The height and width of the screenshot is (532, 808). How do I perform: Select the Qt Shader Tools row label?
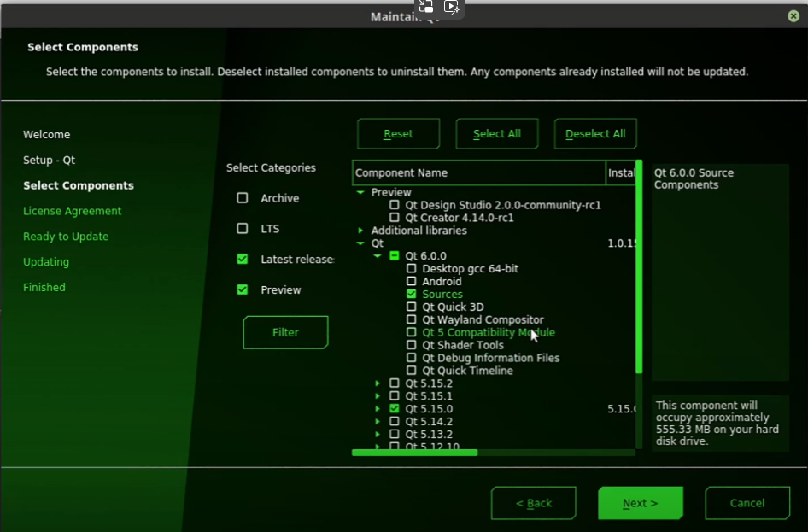click(x=463, y=345)
